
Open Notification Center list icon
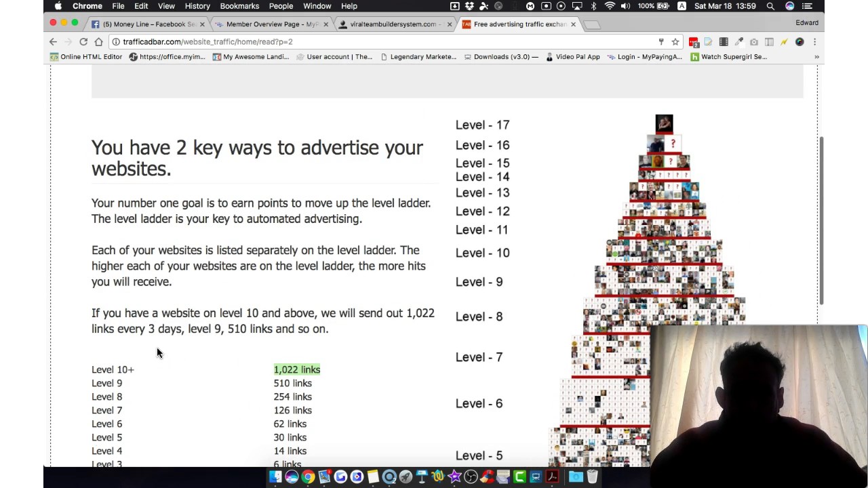coord(807,6)
